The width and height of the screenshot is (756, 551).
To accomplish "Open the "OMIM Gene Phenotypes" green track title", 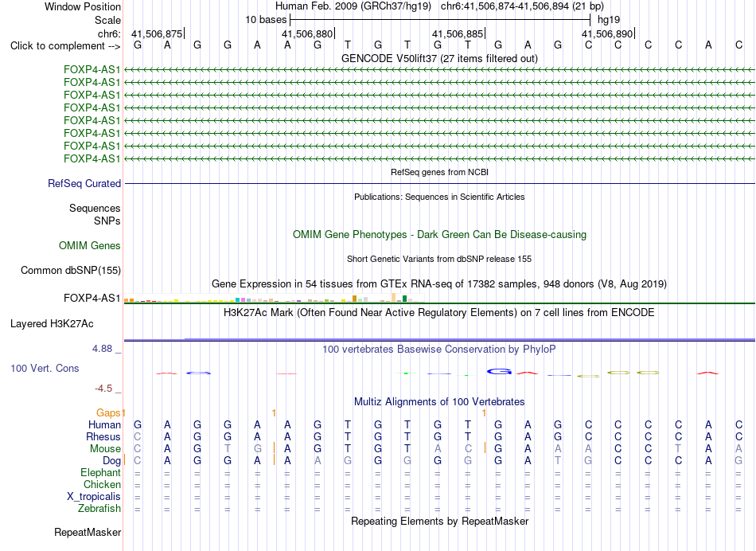I will pos(439,234).
